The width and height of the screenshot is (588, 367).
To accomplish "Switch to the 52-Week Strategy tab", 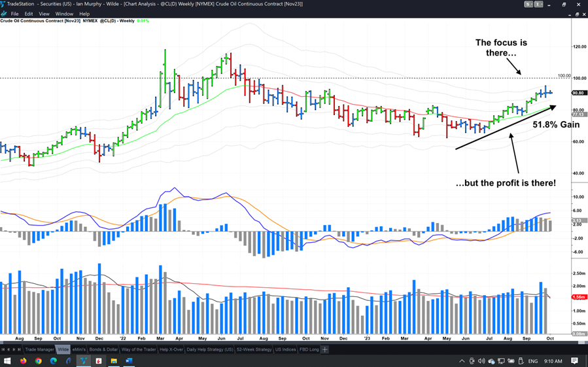I will 254,349.
